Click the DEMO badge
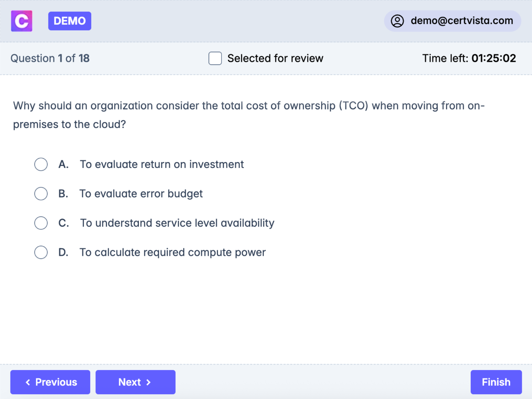The width and height of the screenshot is (532, 399). [70, 21]
